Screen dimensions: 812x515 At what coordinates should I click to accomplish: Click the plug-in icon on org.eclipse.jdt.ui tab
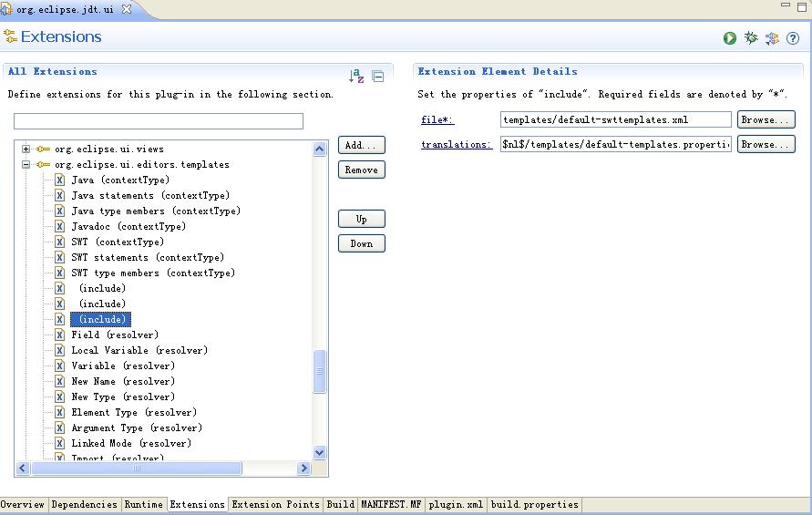click(6, 9)
